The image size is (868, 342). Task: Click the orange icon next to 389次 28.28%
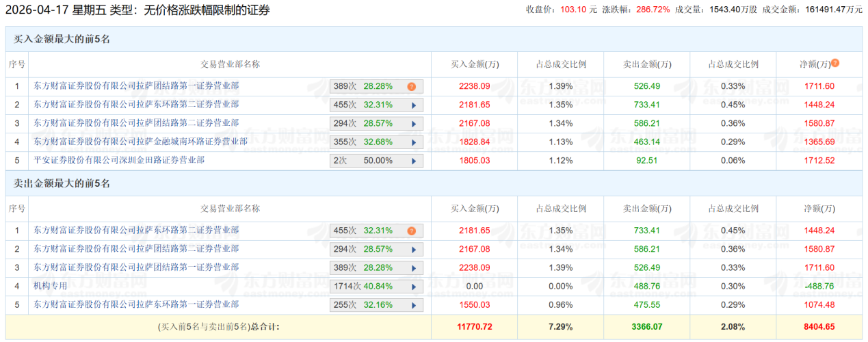point(411,87)
